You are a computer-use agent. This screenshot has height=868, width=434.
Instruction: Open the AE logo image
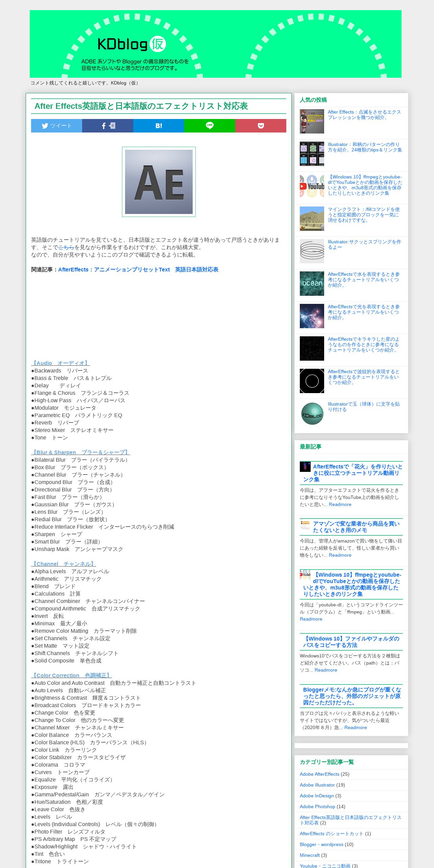159,182
